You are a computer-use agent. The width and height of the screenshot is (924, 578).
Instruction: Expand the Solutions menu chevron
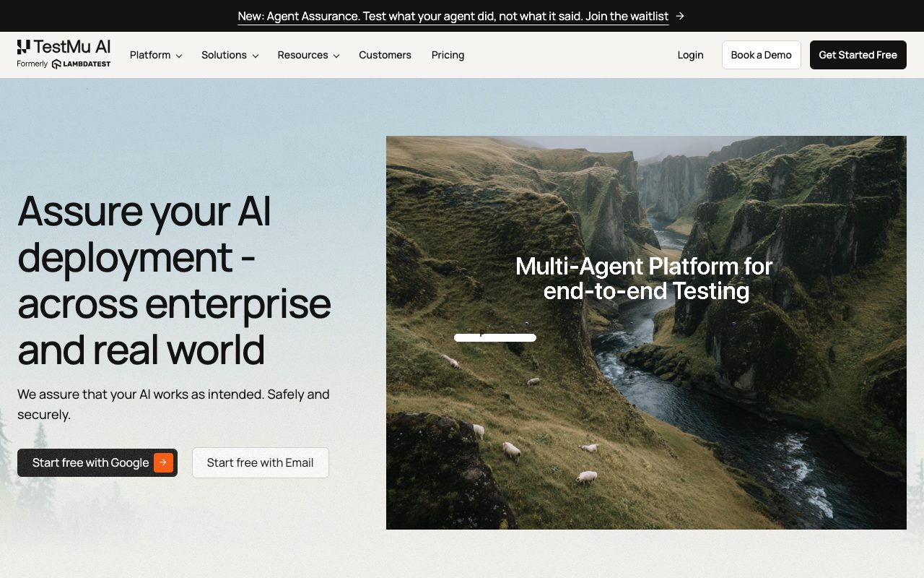(255, 56)
